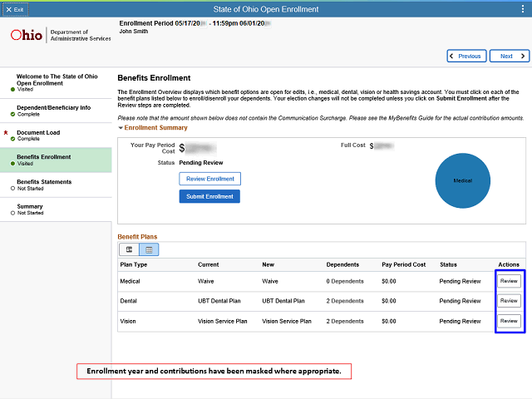The height and width of the screenshot is (399, 532).
Task: Review the Dental plan row
Action: point(509,301)
